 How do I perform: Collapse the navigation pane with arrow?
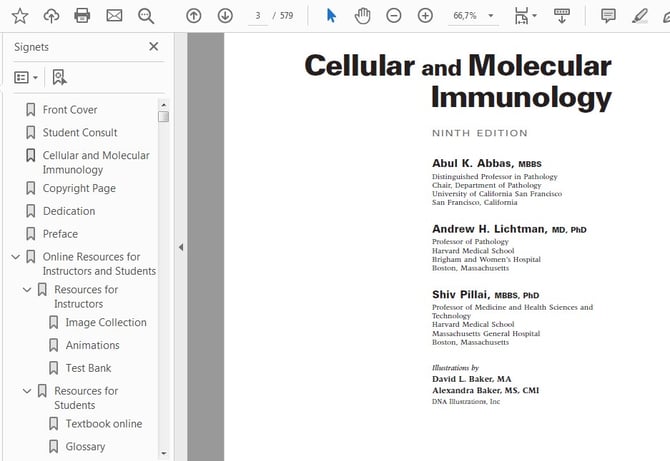(181, 247)
